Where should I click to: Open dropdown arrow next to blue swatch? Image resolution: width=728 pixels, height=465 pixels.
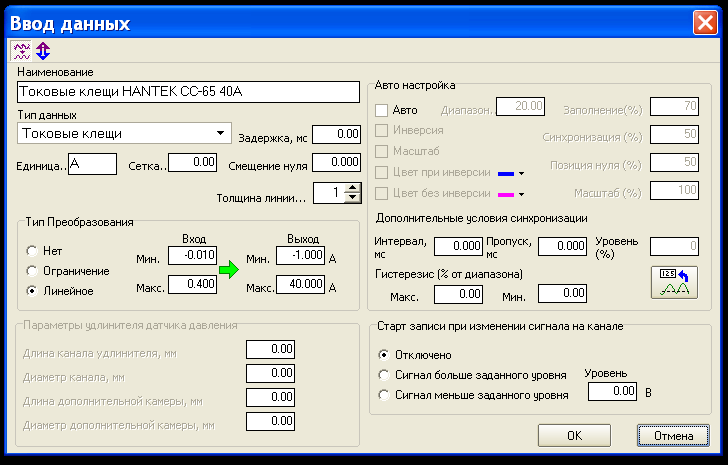click(x=521, y=174)
